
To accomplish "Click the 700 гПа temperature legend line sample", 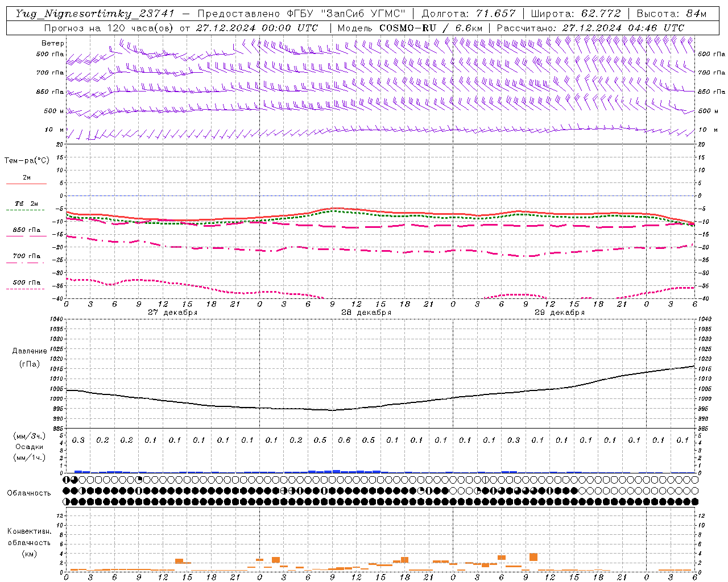I will coord(26,263).
